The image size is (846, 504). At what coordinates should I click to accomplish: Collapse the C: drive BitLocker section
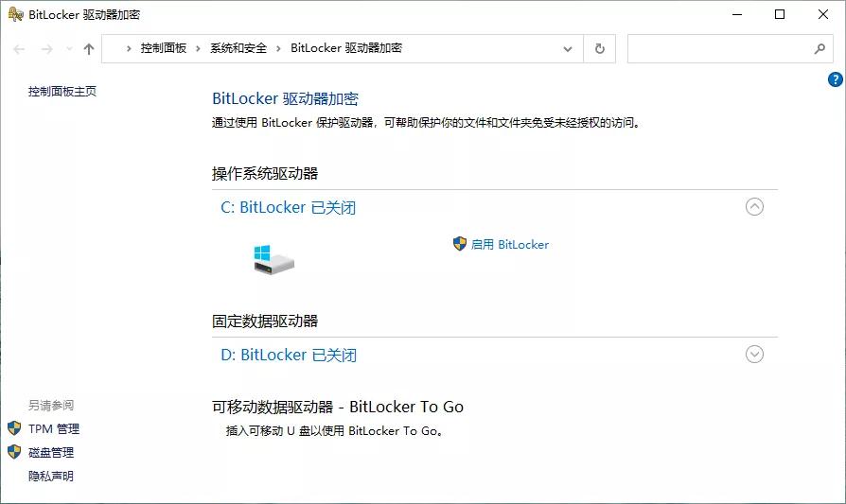754,206
